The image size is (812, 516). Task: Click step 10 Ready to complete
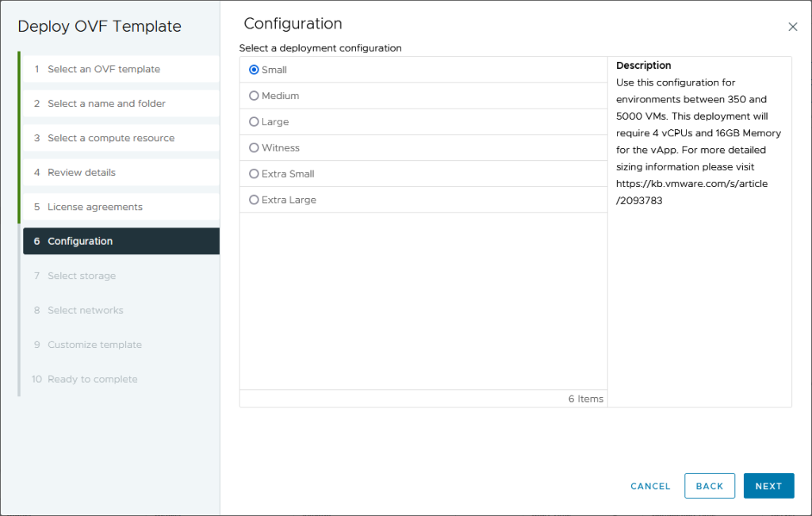(x=121, y=379)
